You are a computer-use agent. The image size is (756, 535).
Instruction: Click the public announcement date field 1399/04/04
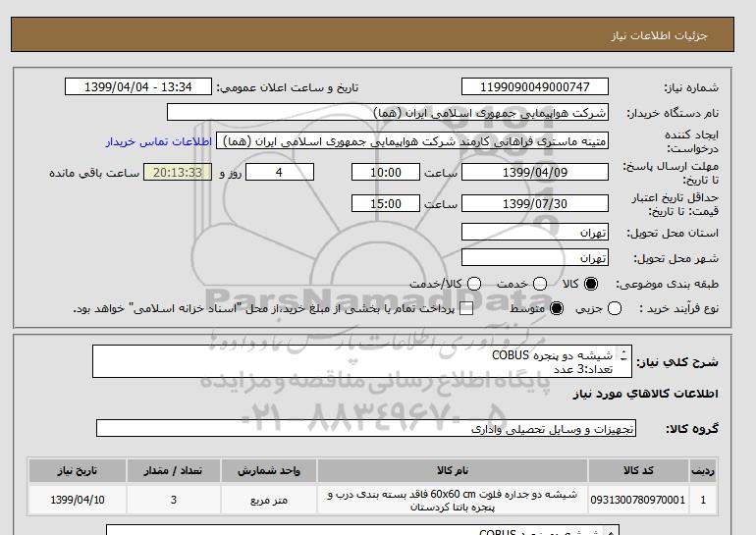point(138,86)
